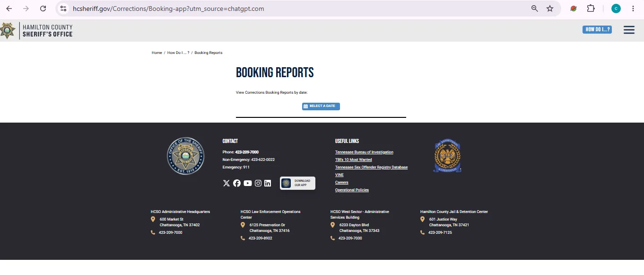Open the LinkedIn social icon
The width and height of the screenshot is (644, 275).
(268, 183)
